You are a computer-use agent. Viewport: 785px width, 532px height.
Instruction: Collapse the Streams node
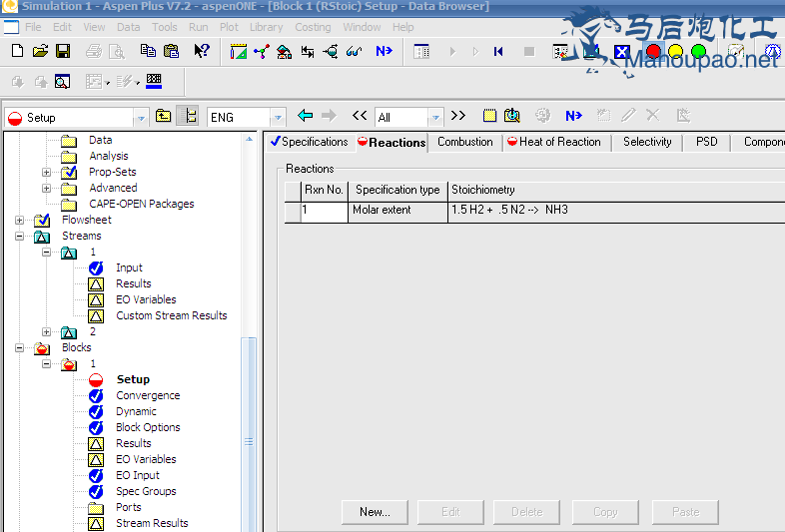(x=19, y=237)
